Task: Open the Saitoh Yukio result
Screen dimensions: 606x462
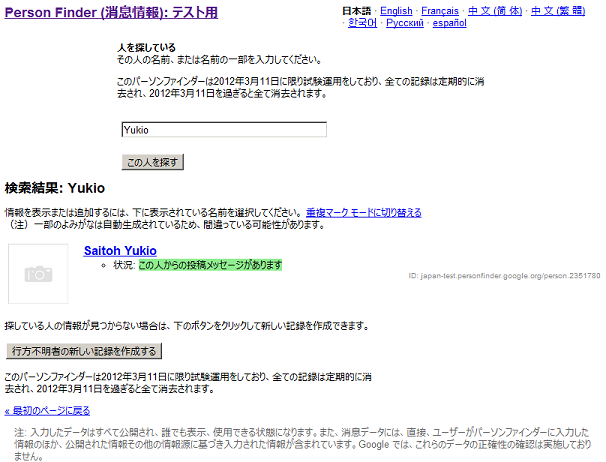Action: point(120,250)
